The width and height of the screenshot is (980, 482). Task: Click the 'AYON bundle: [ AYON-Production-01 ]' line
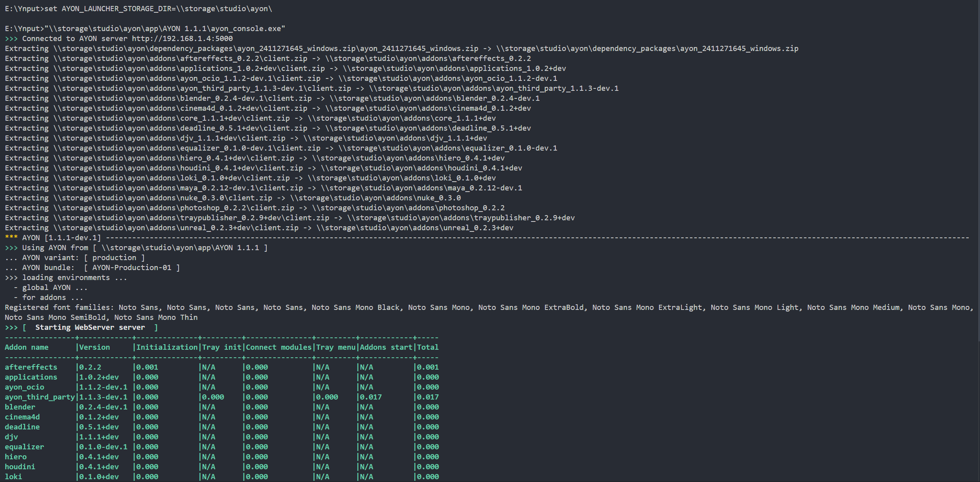pos(92,268)
